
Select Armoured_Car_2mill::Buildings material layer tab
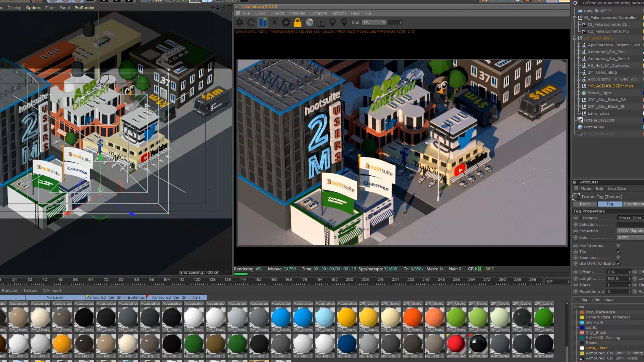(116, 297)
